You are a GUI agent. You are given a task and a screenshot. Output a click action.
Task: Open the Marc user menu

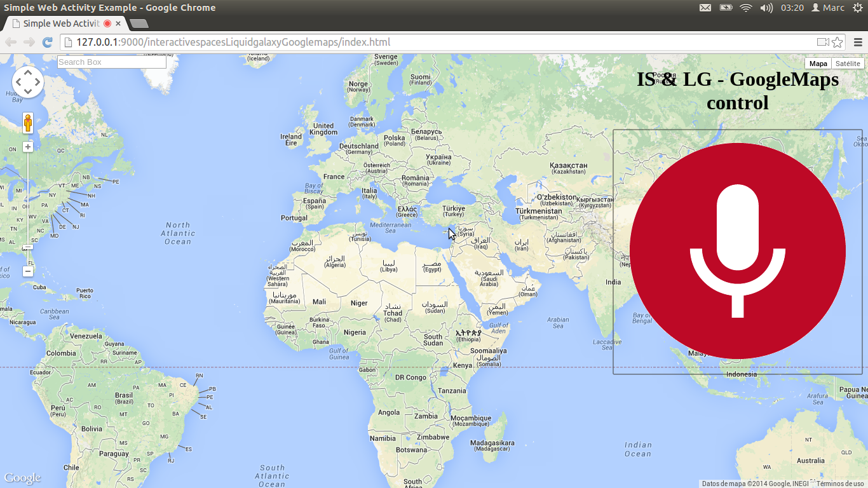click(828, 8)
